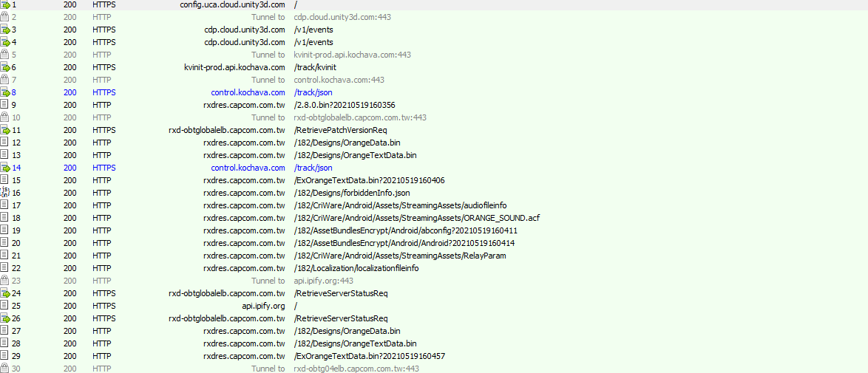The height and width of the screenshot is (373, 868).
Task: Click the lock icon for tunnel row 10
Action: [x=4, y=117]
